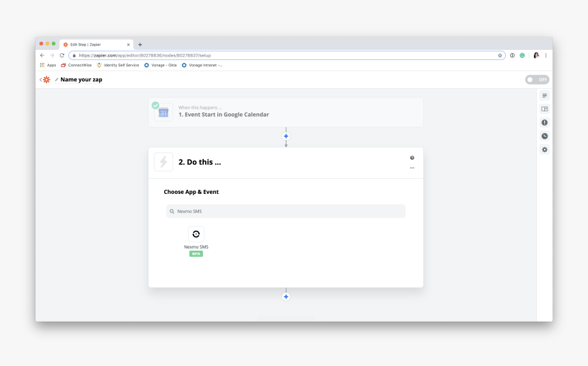The height and width of the screenshot is (366, 588).
Task: Select the Edit Step | Zapier tab
Action: 96,44
